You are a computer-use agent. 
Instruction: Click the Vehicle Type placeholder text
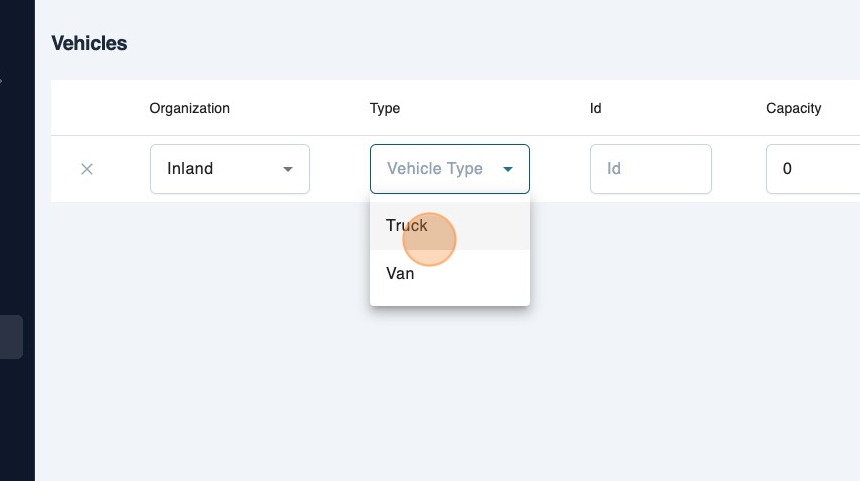pos(435,169)
